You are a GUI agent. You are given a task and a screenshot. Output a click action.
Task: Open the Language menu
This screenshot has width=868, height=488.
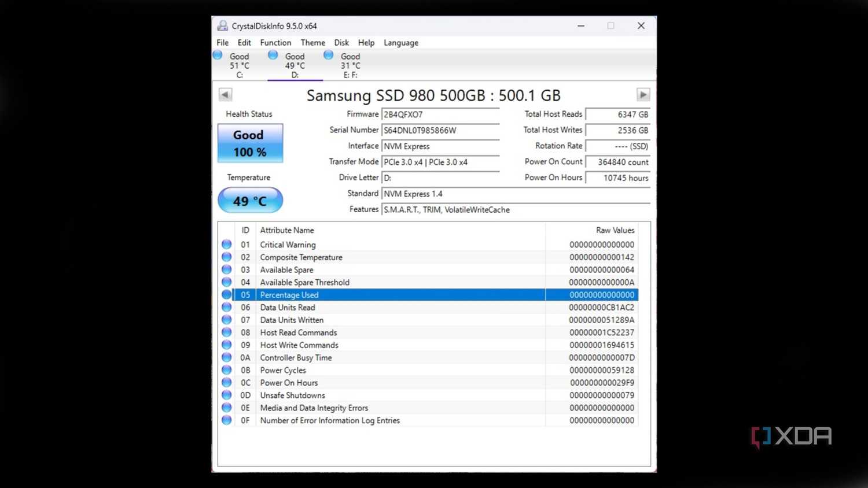tap(400, 43)
